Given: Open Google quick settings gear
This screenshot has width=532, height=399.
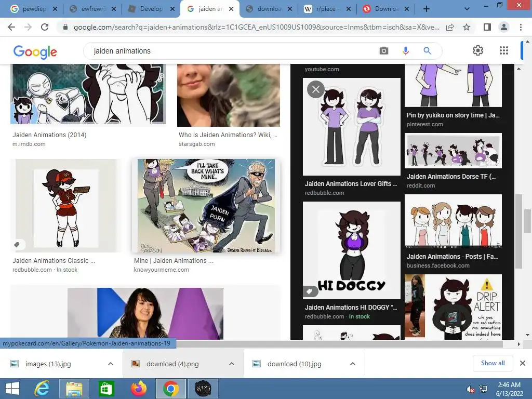Looking at the screenshot, I should coord(478,50).
